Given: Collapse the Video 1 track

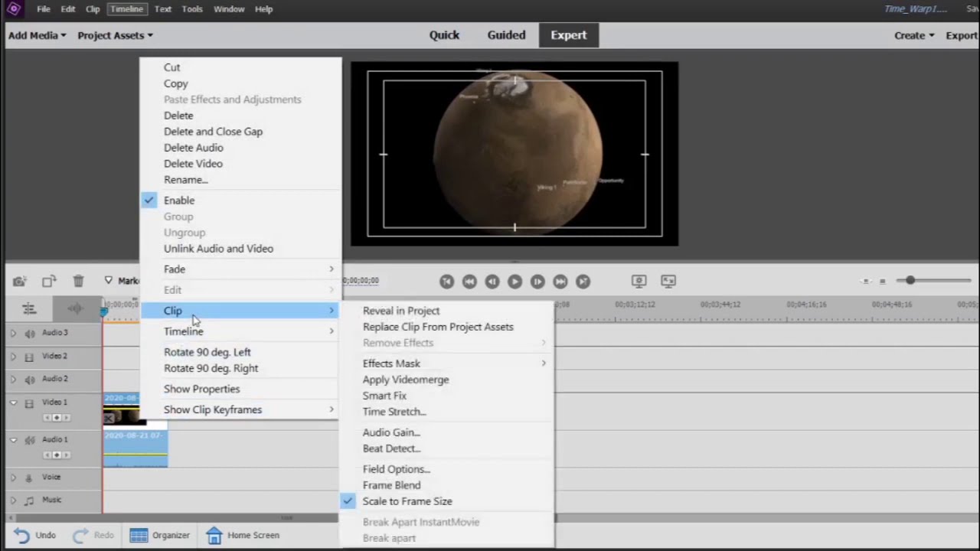Looking at the screenshot, I should tap(13, 403).
